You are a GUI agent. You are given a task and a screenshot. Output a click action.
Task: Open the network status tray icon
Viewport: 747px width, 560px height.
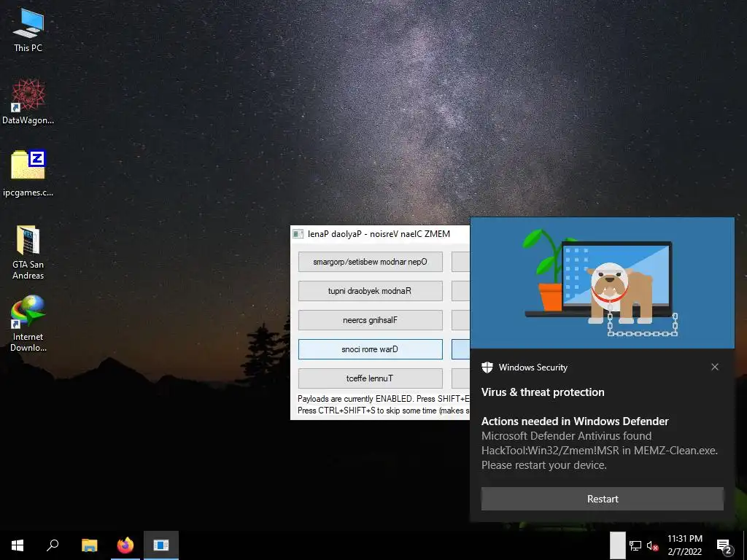point(635,545)
